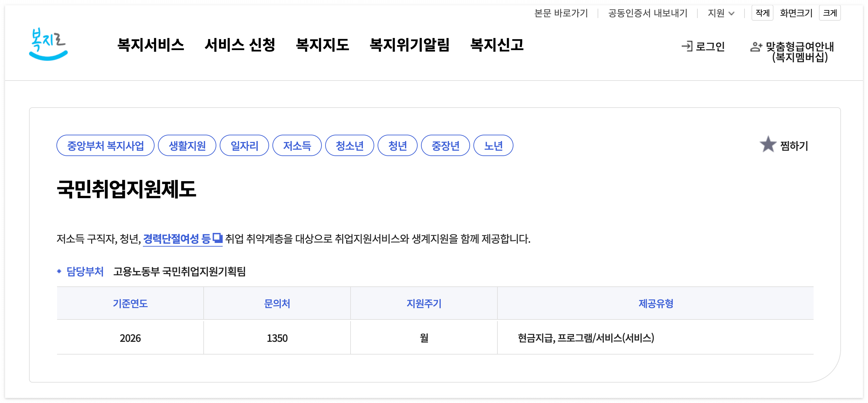The height and width of the screenshot is (403, 868).
Task: Click 공동인증서 내보내기 link
Action: pos(647,13)
